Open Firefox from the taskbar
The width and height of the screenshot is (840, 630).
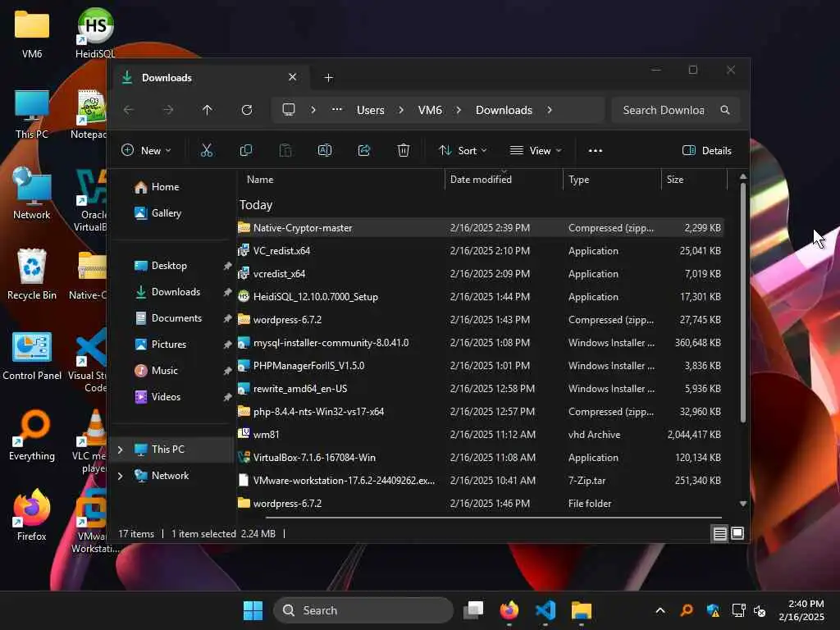point(509,610)
